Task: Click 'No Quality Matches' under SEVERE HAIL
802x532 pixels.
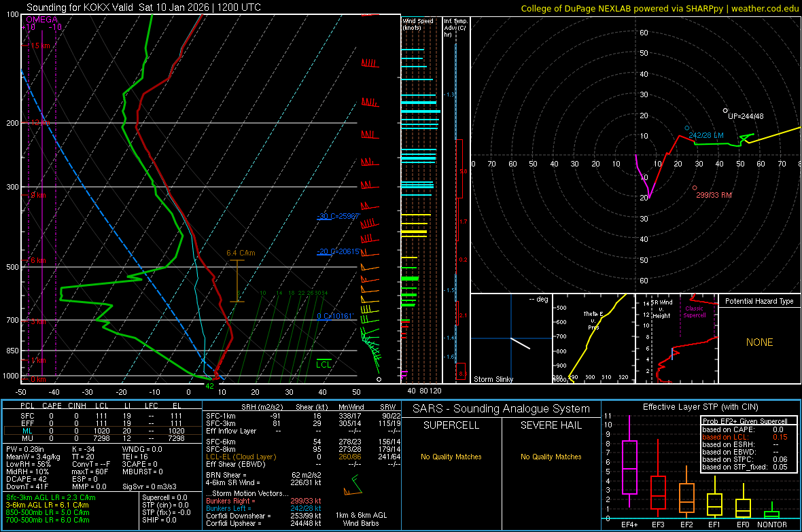Action: click(x=551, y=457)
